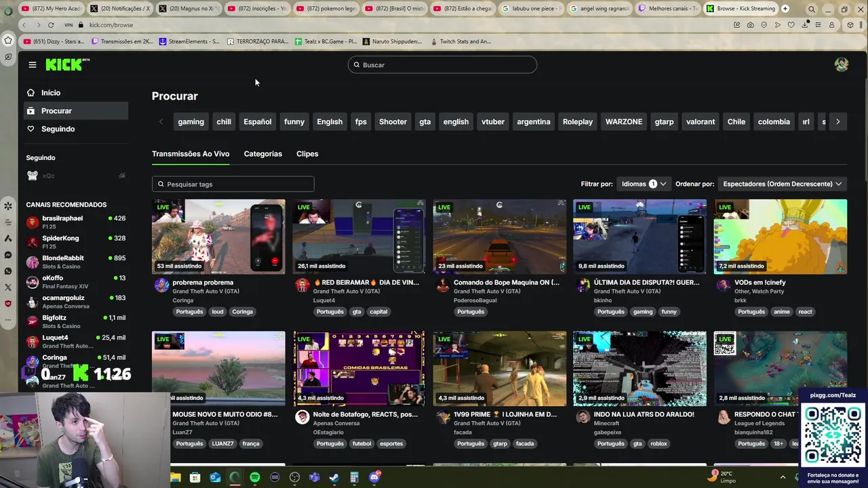Reload the page with the browser refresh button
Screen dimensions: 868x488
[51, 25]
